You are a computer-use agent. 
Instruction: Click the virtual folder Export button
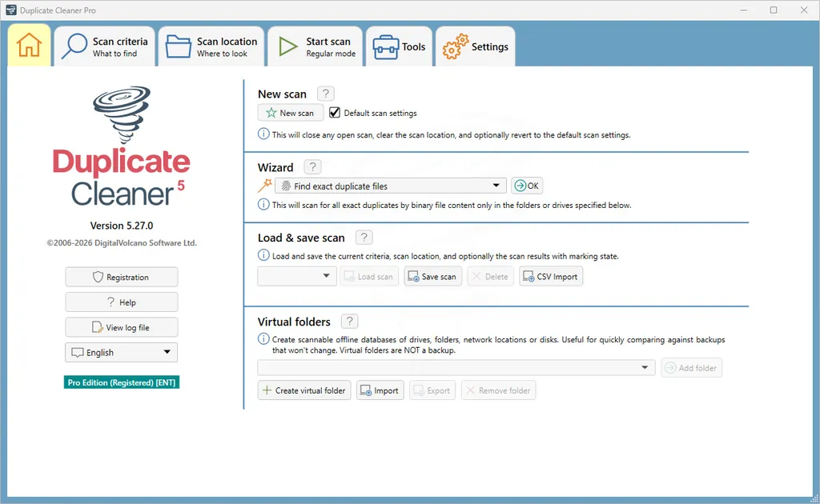coord(432,390)
